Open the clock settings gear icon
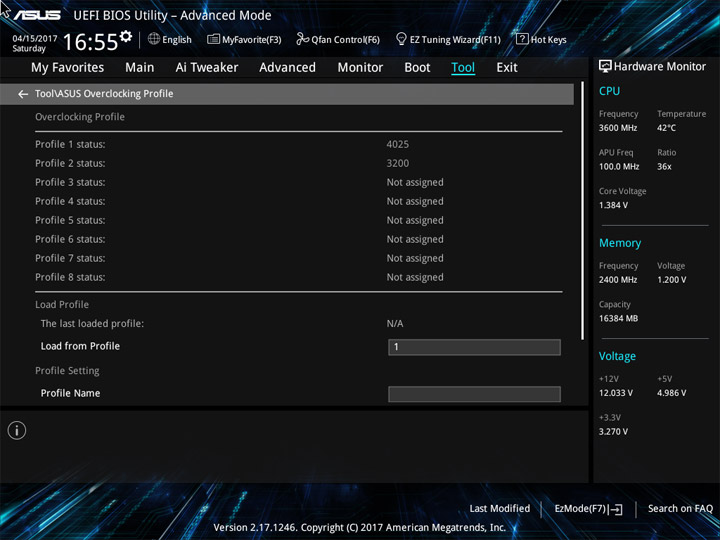The height and width of the screenshot is (540, 720). point(126,36)
